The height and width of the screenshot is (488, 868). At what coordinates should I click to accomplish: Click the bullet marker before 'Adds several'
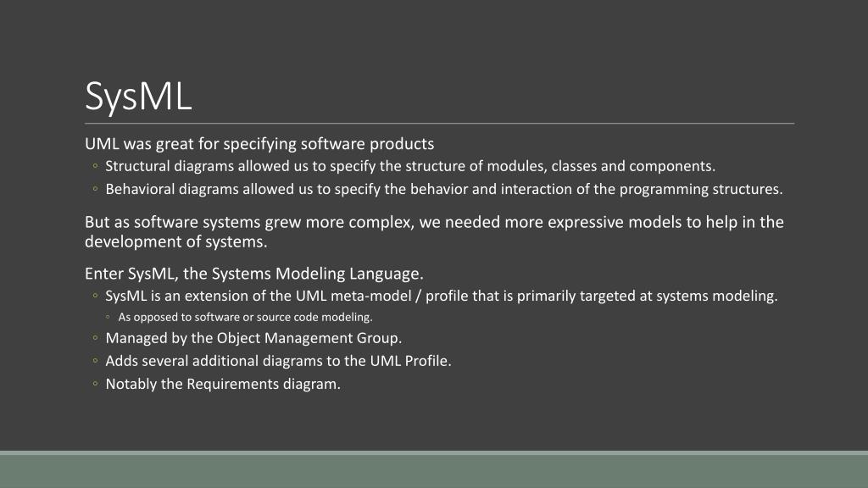[95, 361]
